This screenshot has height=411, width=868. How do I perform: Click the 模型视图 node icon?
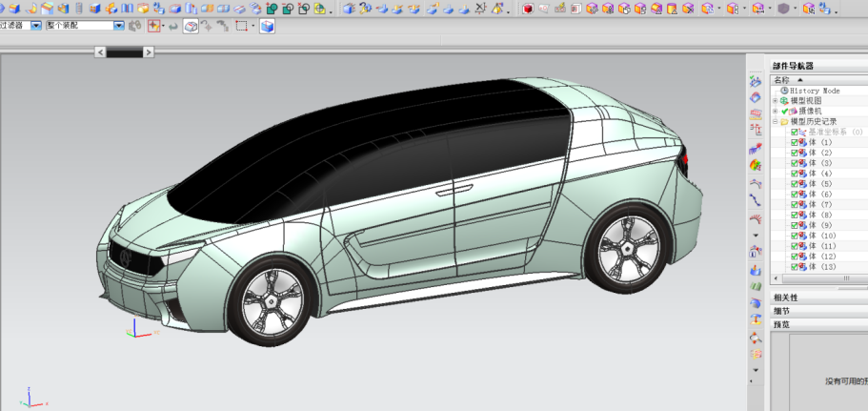click(x=784, y=101)
